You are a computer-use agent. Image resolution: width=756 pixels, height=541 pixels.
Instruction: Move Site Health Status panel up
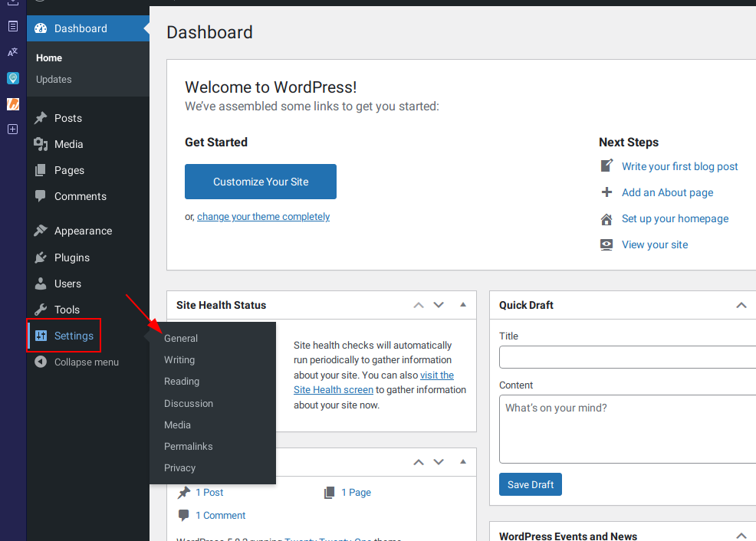[419, 305]
